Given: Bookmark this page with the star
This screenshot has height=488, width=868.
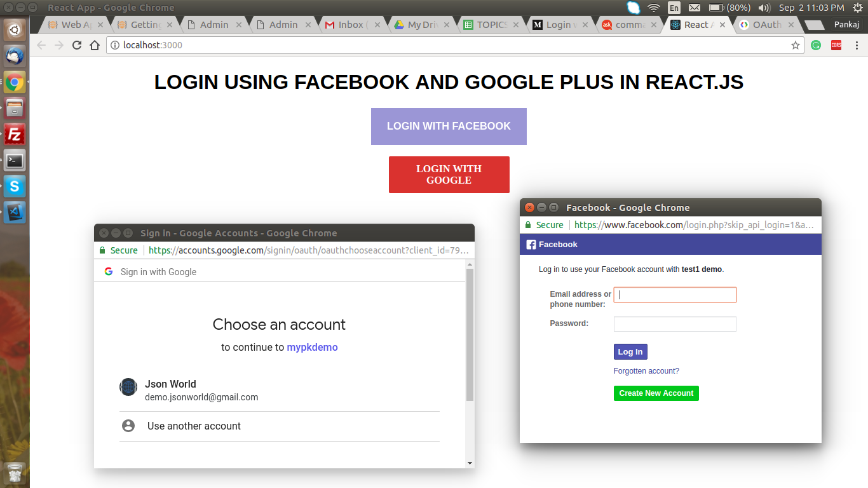Looking at the screenshot, I should [x=795, y=45].
